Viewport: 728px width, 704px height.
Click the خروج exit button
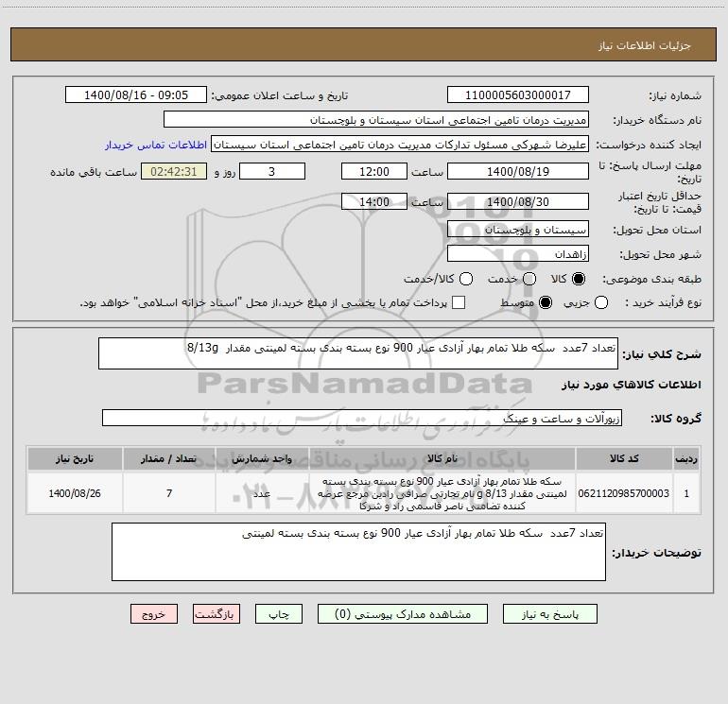pyautogui.click(x=154, y=614)
